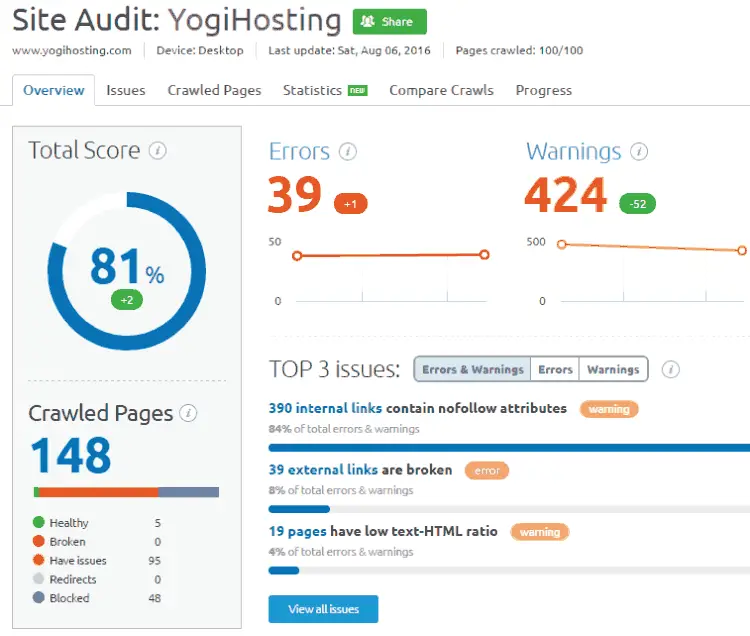Click the Blocked legend row

pos(97,598)
